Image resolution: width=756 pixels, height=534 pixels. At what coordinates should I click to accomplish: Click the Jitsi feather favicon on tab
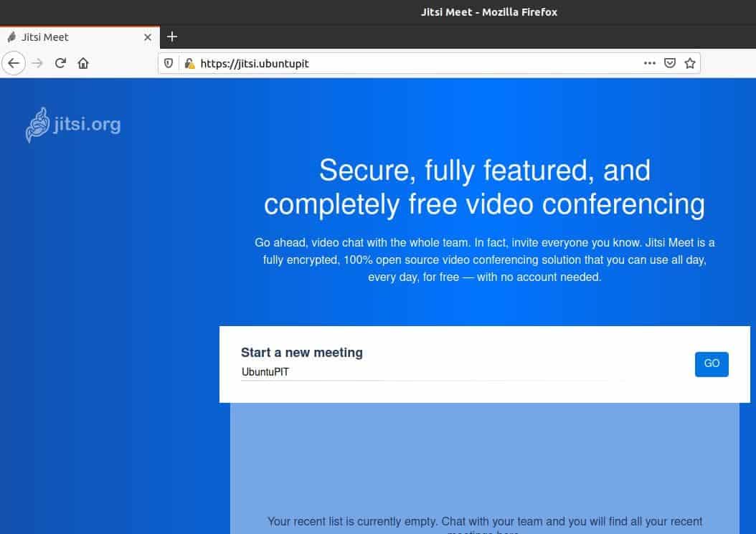coord(12,37)
